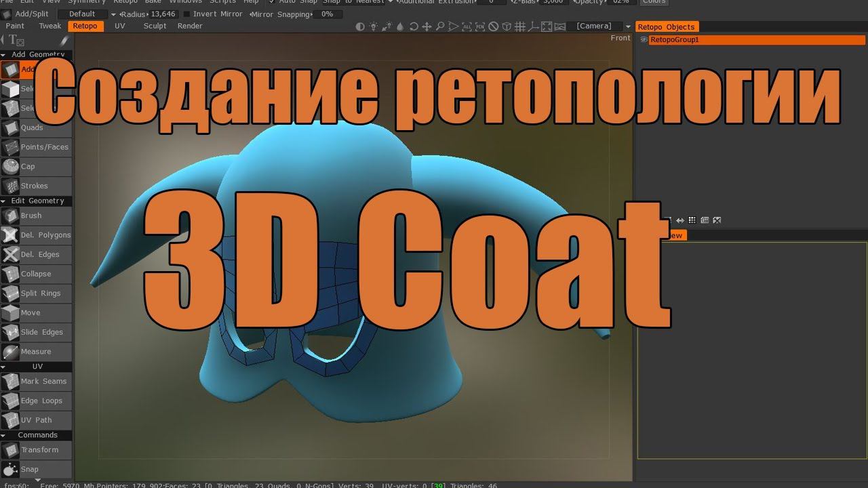Switch to the Render room tab
This screenshot has height=488, width=868.
click(x=190, y=26)
